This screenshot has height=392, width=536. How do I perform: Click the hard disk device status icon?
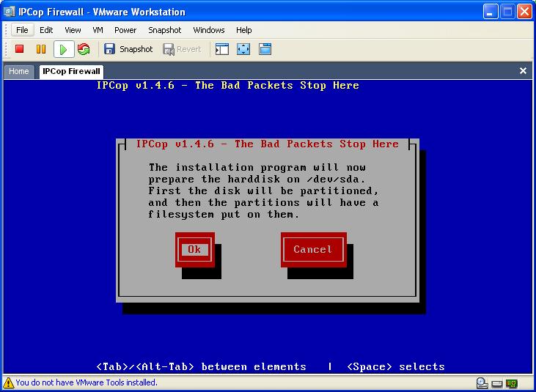tap(497, 384)
